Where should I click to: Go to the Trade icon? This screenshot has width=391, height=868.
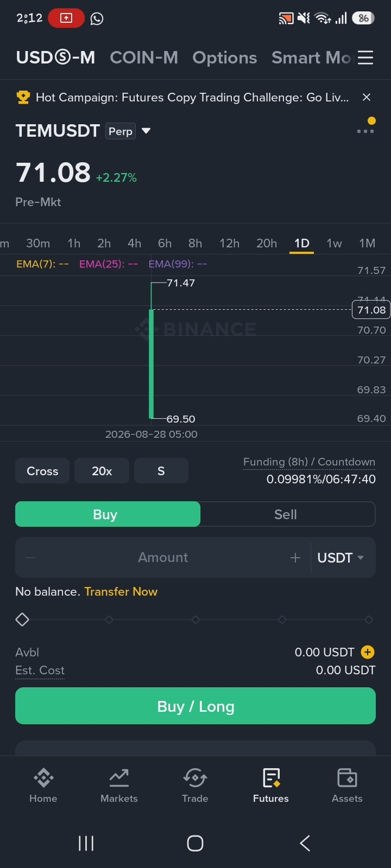coord(195,778)
